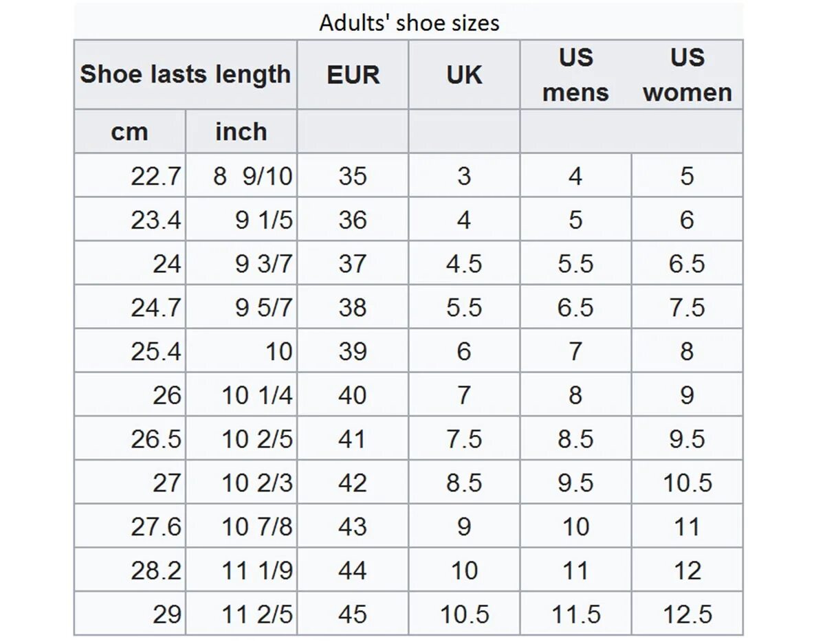
Task: Select the '8 9/10' inch cell
Action: coord(252,176)
